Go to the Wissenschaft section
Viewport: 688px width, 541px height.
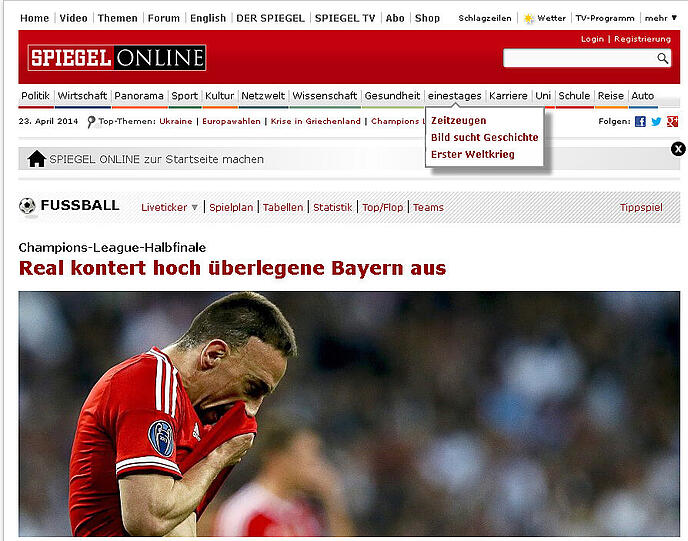point(325,96)
